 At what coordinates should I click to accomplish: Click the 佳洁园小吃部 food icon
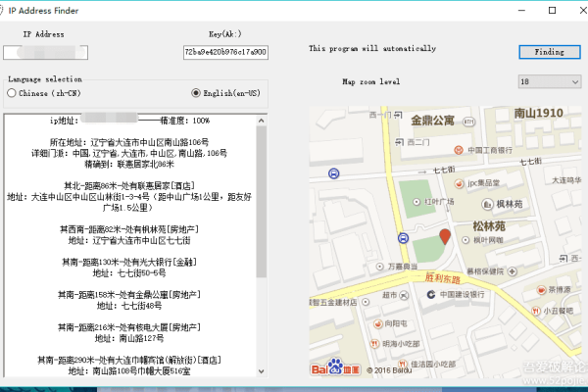[403, 364]
